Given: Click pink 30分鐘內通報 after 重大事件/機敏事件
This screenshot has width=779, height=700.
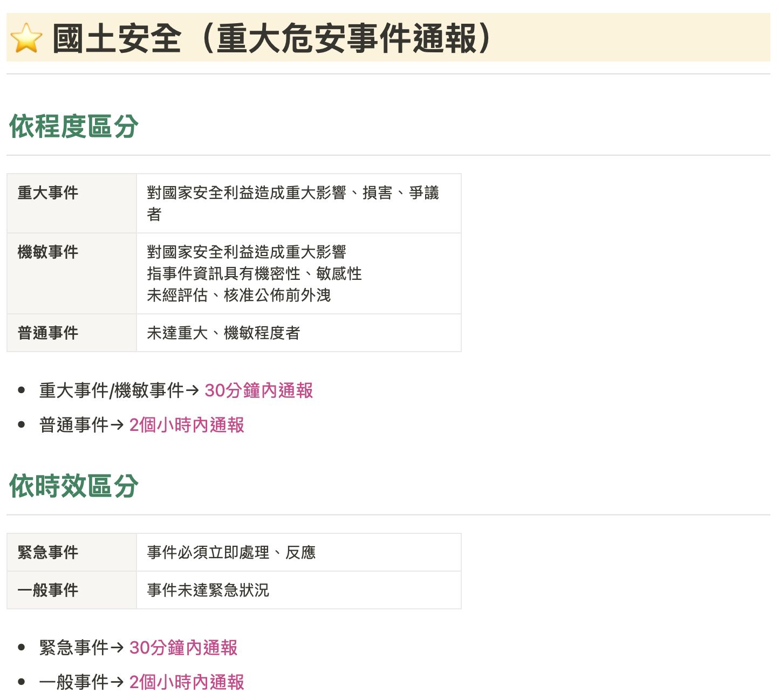Looking at the screenshot, I should pyautogui.click(x=258, y=390).
